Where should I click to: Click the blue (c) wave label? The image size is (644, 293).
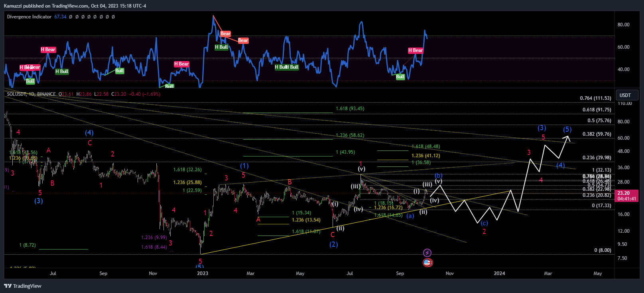coord(484,223)
